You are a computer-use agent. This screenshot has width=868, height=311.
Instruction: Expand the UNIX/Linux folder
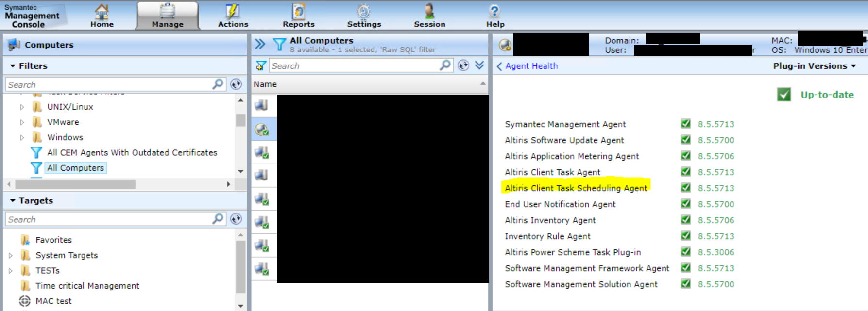22,107
